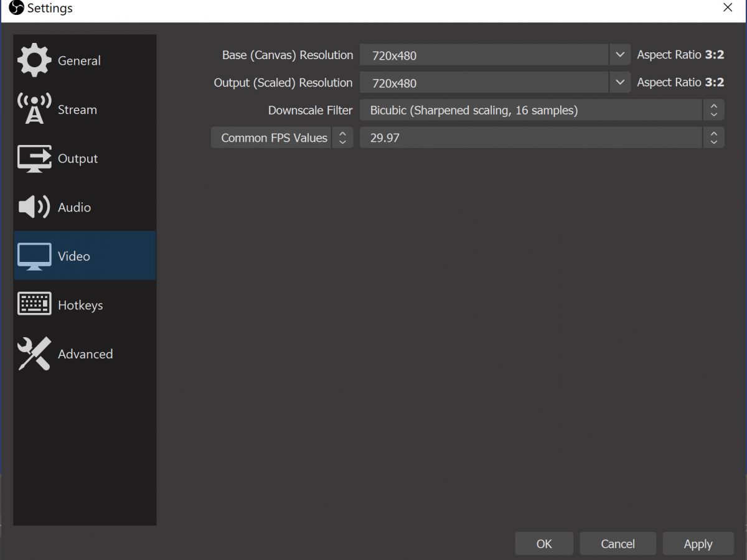Apply the video settings changes

(698, 544)
